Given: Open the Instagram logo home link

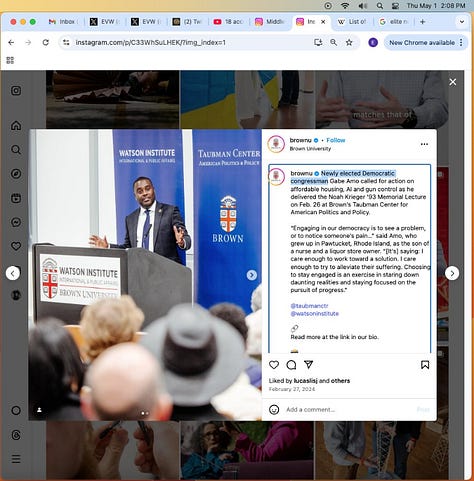Looking at the screenshot, I should (x=16, y=91).
